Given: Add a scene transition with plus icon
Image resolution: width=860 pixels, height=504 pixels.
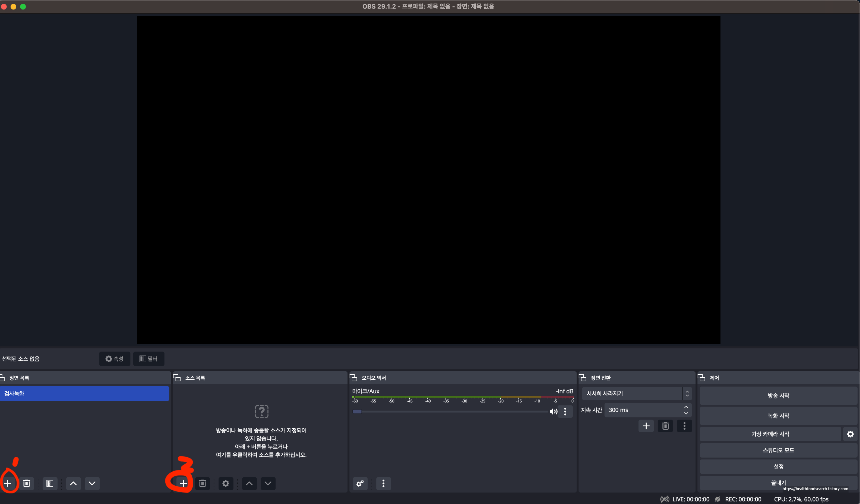Looking at the screenshot, I should (646, 426).
